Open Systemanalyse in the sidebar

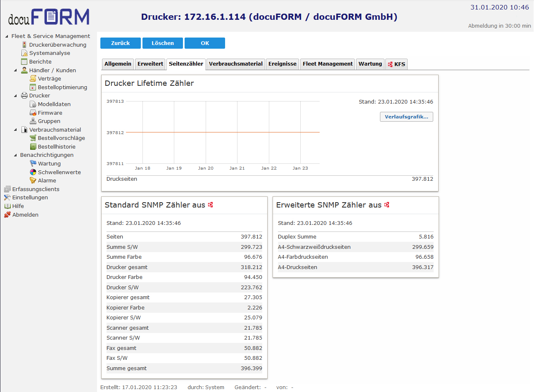(50, 53)
